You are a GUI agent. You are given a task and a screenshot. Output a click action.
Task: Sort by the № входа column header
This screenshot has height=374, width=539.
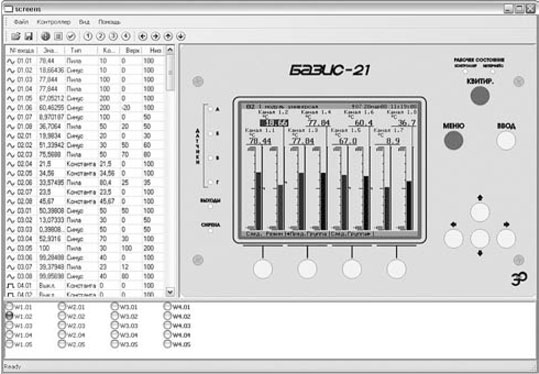21,51
